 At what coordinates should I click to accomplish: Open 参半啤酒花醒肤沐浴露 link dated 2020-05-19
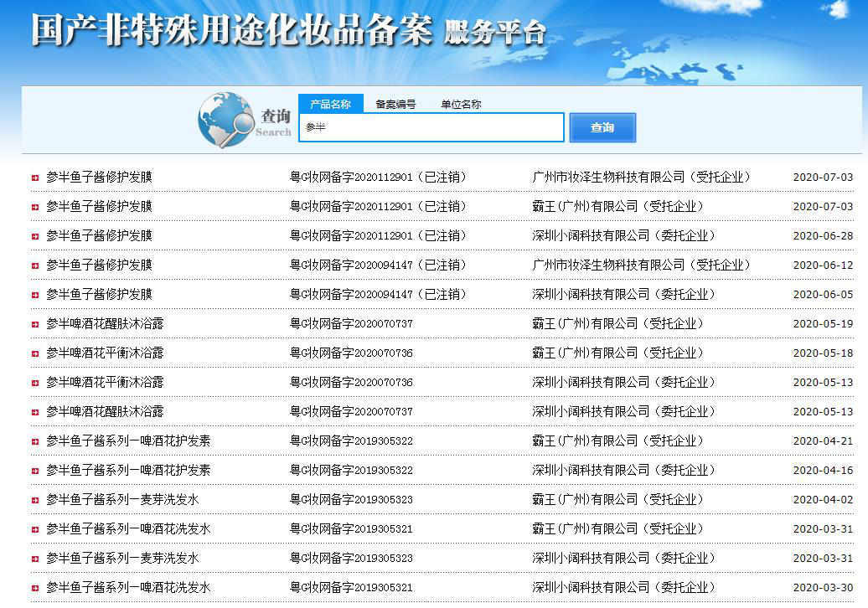click(106, 323)
